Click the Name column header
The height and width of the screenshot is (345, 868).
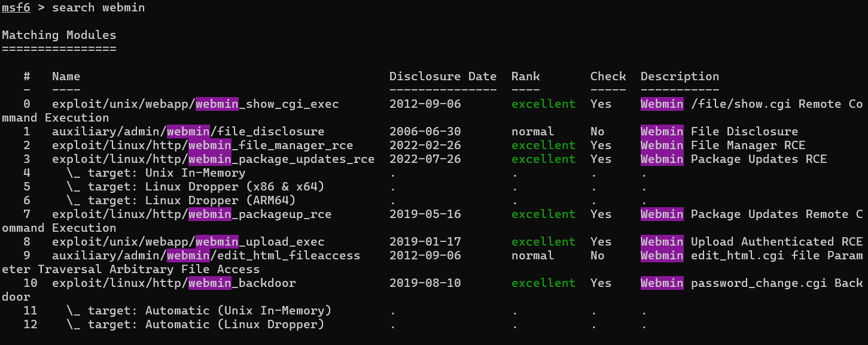[66, 77]
